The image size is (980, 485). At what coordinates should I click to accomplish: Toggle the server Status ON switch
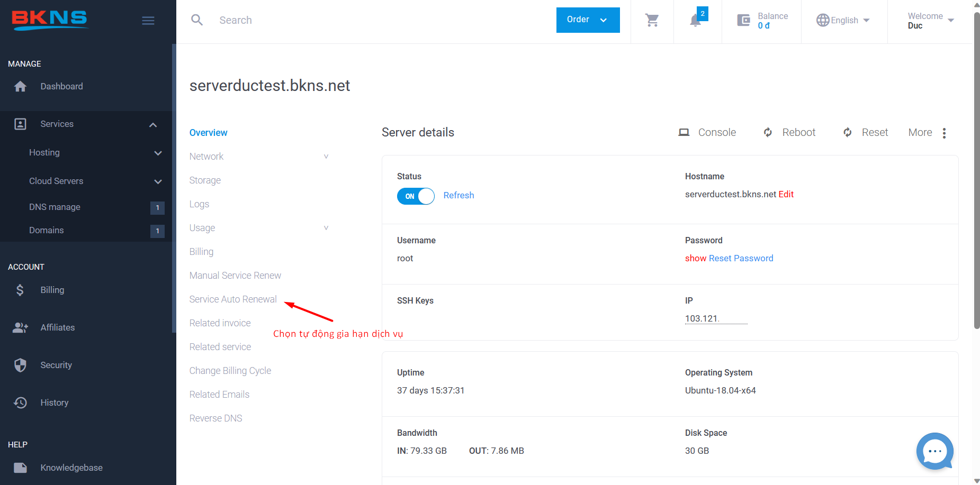click(x=416, y=196)
